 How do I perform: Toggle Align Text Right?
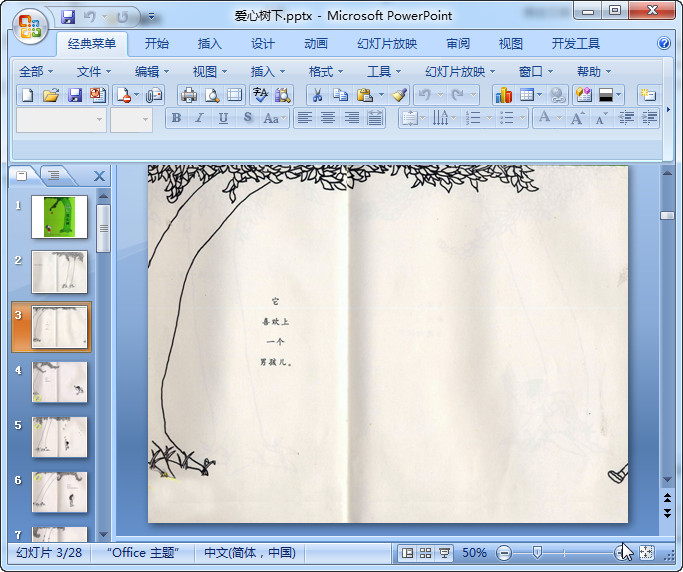click(352, 118)
